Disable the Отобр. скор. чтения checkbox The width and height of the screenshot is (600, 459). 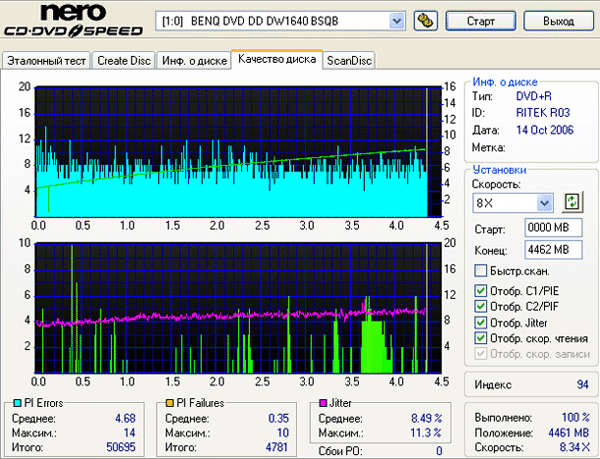pos(481,339)
